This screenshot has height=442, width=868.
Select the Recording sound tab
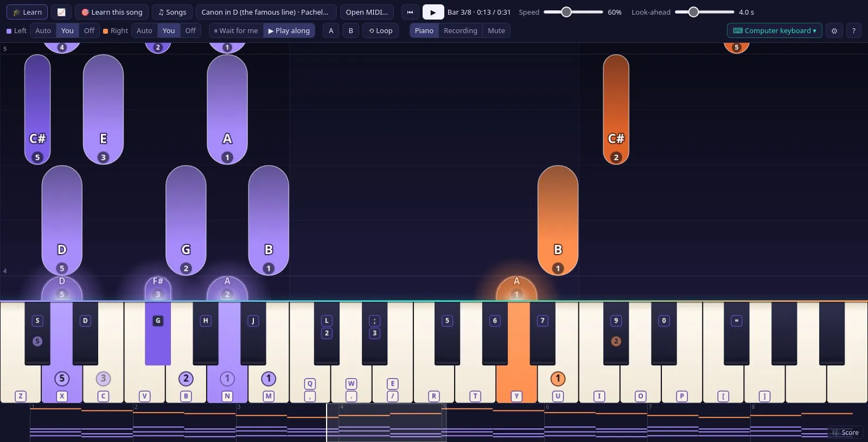pyautogui.click(x=461, y=30)
